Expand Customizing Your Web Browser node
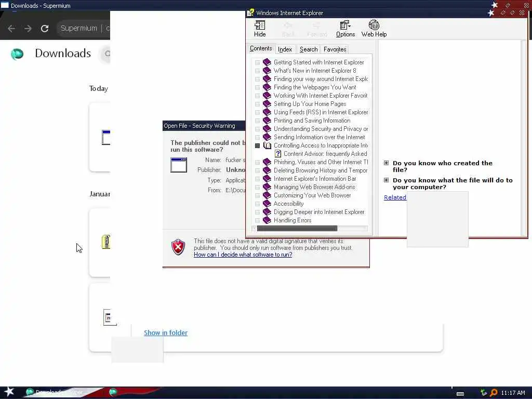 [257, 196]
